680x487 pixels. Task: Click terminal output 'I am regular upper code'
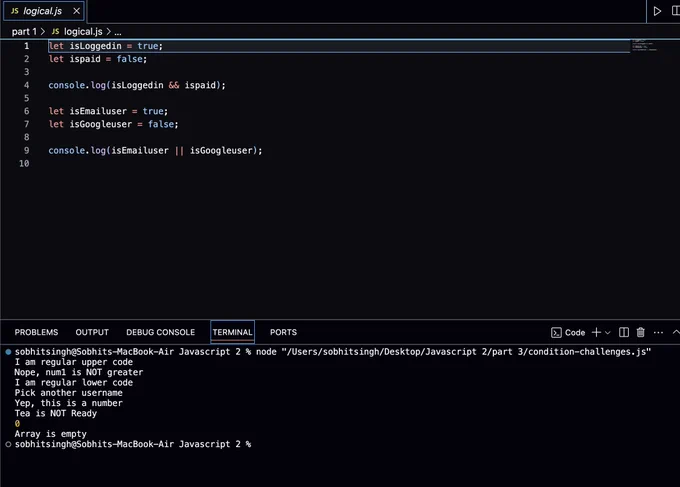(x=74, y=362)
